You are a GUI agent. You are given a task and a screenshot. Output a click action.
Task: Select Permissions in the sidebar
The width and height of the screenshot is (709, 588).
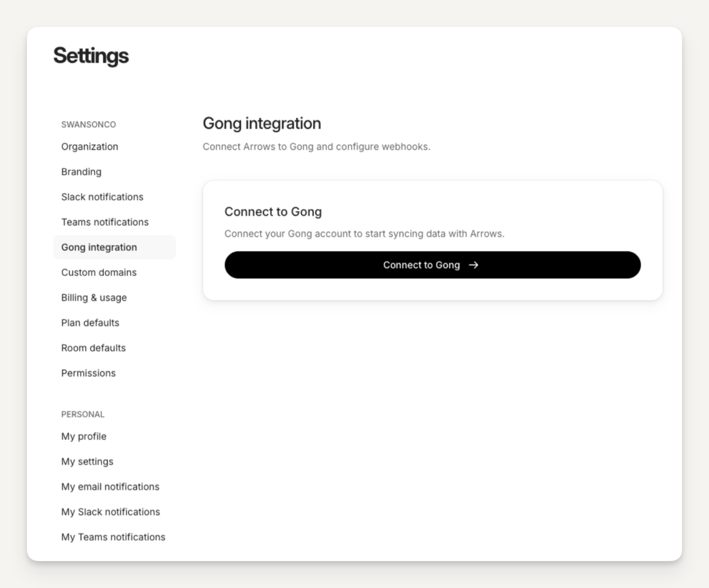click(89, 373)
